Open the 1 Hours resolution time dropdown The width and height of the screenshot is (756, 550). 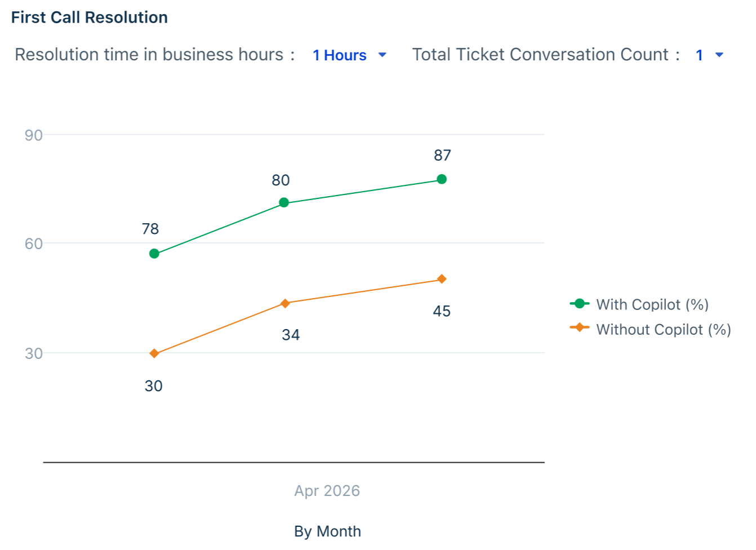pyautogui.click(x=349, y=55)
